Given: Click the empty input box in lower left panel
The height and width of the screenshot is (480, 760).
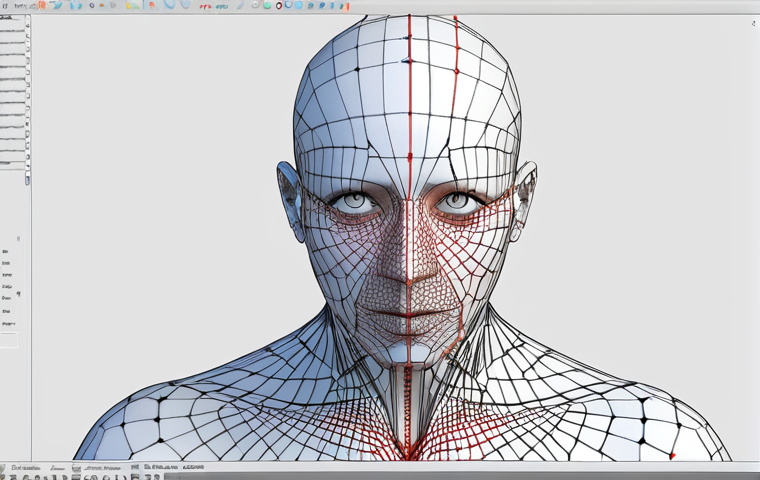Looking at the screenshot, I should tap(9, 340).
